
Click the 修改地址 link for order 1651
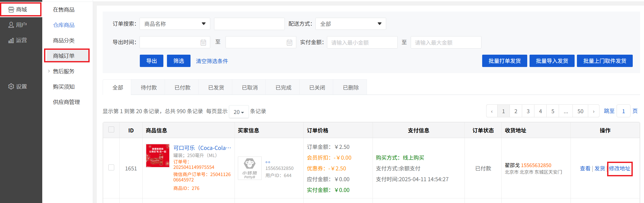click(x=619, y=169)
